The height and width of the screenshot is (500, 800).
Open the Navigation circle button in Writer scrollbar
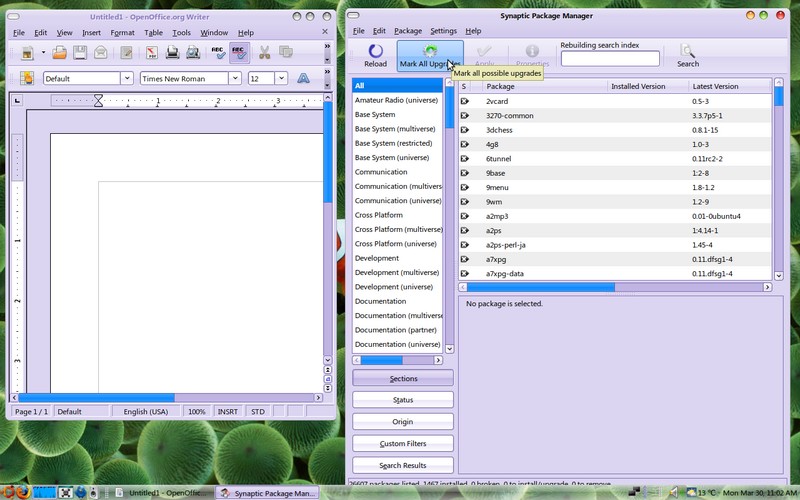pos(328,379)
